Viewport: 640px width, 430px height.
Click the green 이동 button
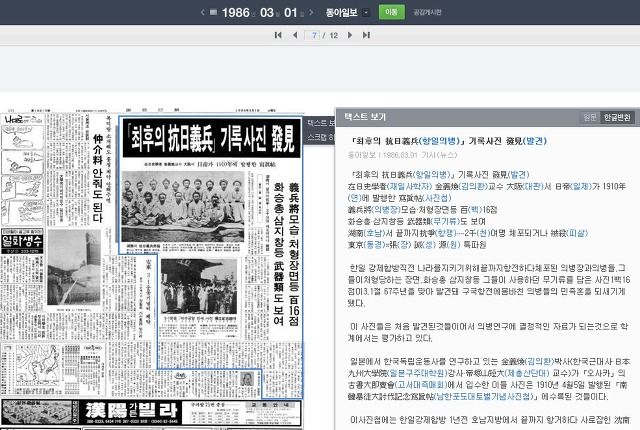tap(391, 12)
